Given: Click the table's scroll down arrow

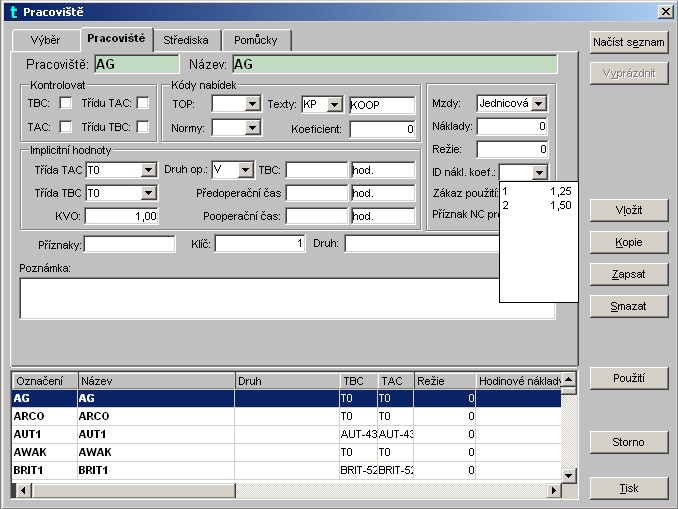Looking at the screenshot, I should click(569, 476).
